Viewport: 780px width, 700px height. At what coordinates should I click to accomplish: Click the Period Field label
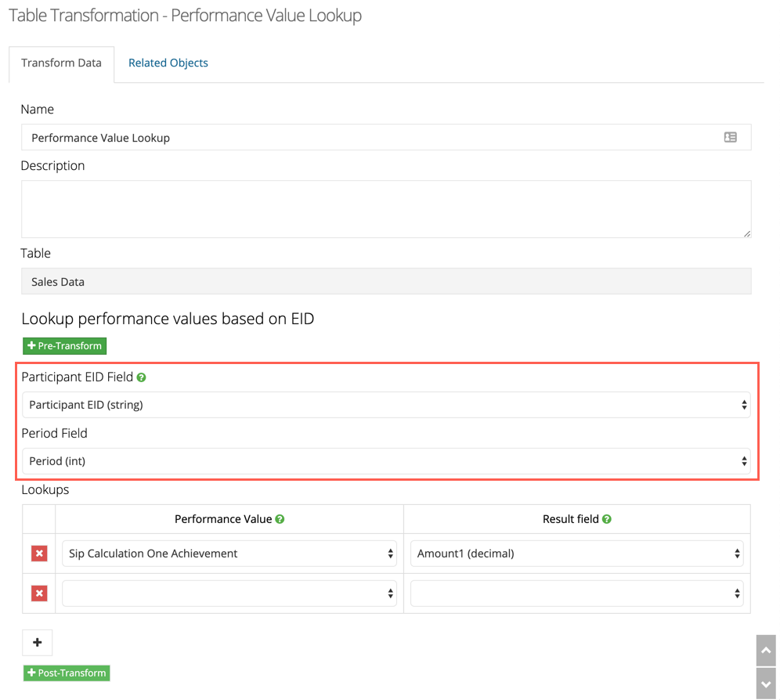point(54,433)
